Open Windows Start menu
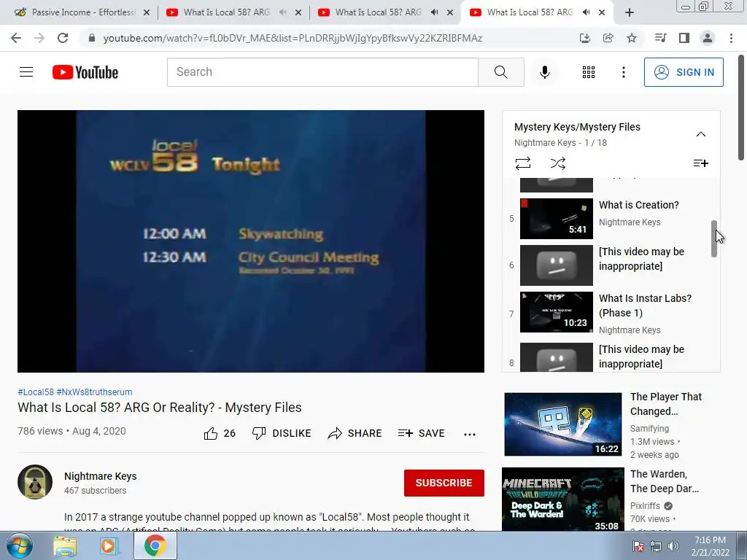Image resolution: width=747 pixels, height=560 pixels. 19,546
